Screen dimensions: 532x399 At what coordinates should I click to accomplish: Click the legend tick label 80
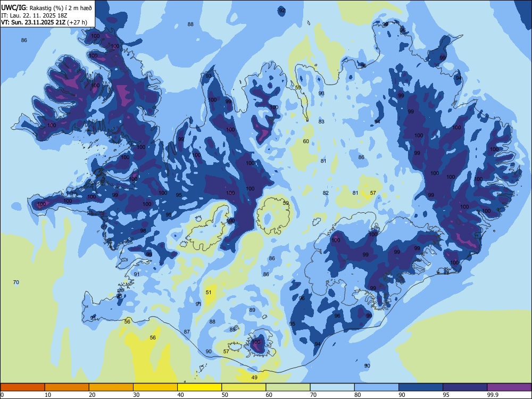click(358, 395)
